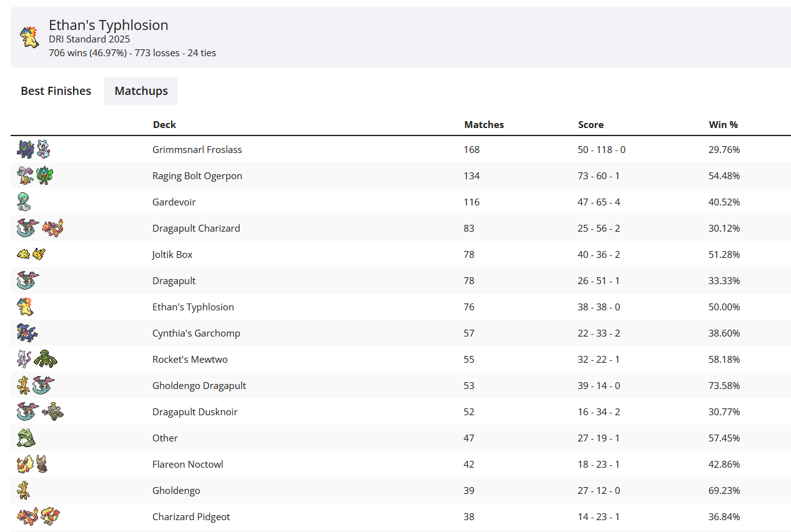Click the Dragapult Dusknoir row's deck icons
This screenshot has width=791, height=532.
point(40,411)
